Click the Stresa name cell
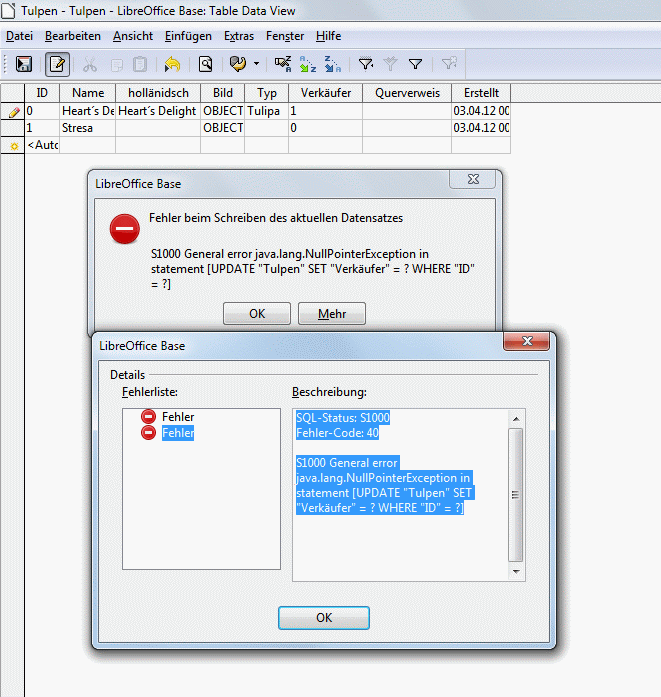Image resolution: width=661 pixels, height=697 pixels. (88, 128)
